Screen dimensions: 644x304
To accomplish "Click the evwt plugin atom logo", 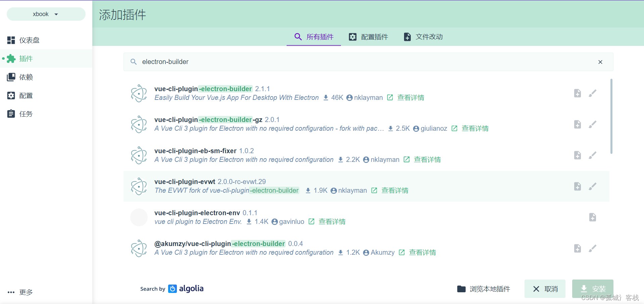I will point(139,186).
